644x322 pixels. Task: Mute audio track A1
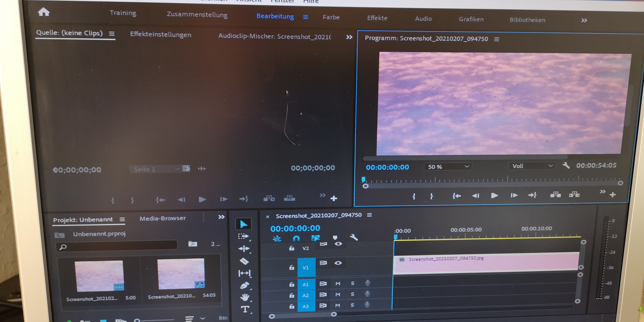pyautogui.click(x=338, y=284)
